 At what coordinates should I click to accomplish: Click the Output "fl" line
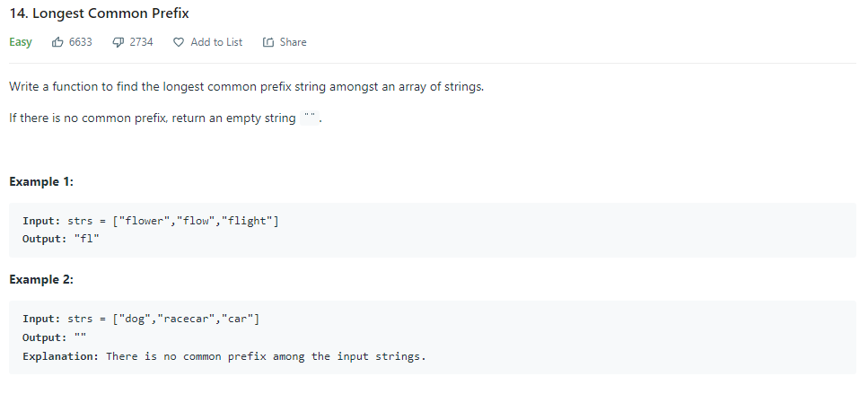[x=61, y=240]
